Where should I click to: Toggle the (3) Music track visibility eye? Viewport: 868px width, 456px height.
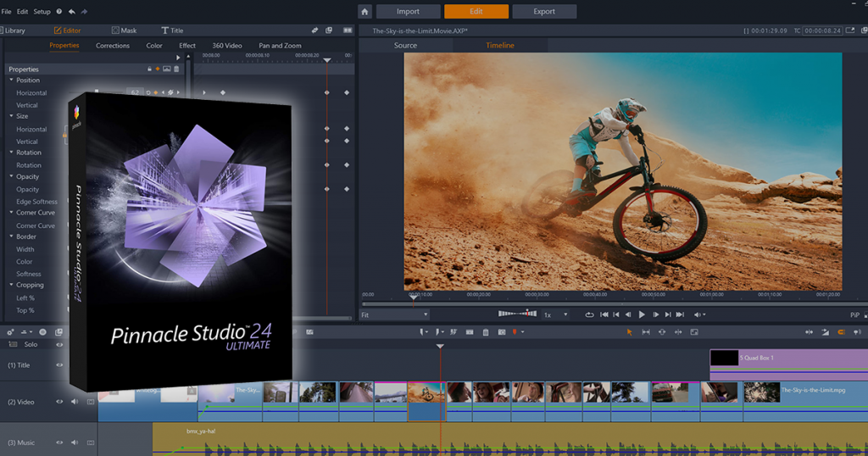tap(59, 442)
